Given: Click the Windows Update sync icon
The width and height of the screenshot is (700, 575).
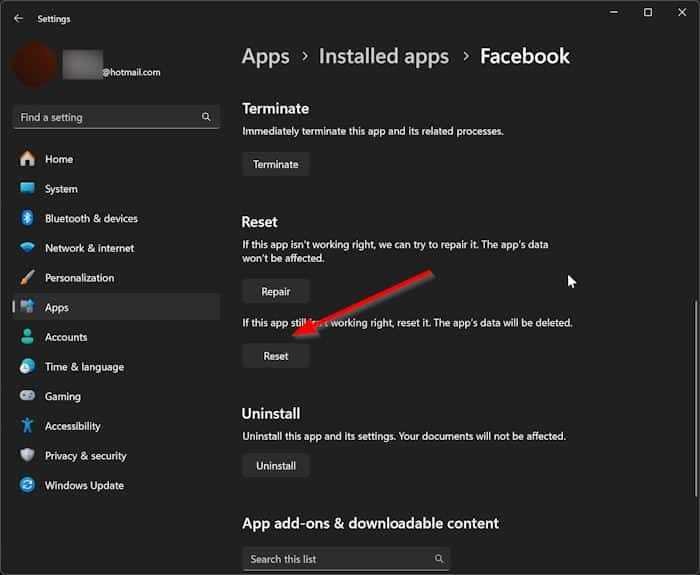Looking at the screenshot, I should pyautogui.click(x=27, y=484).
